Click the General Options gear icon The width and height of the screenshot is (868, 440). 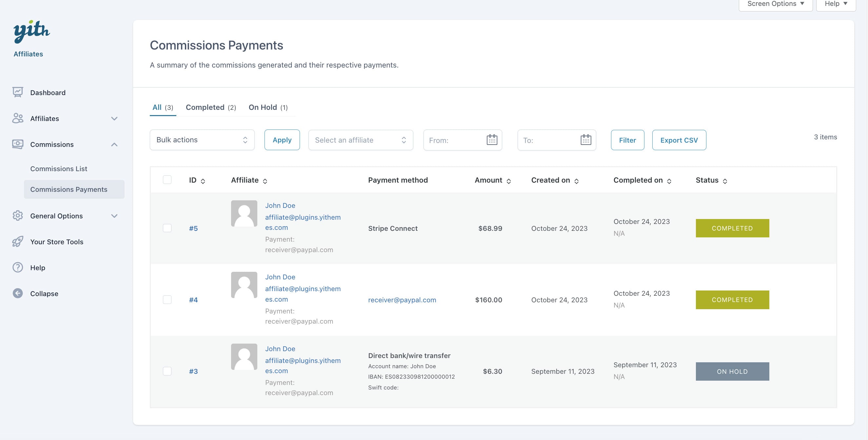tap(17, 216)
